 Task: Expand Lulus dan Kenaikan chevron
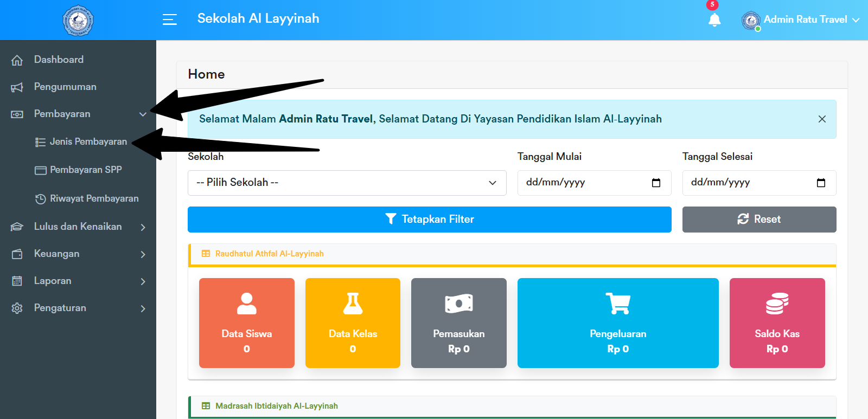click(x=143, y=227)
